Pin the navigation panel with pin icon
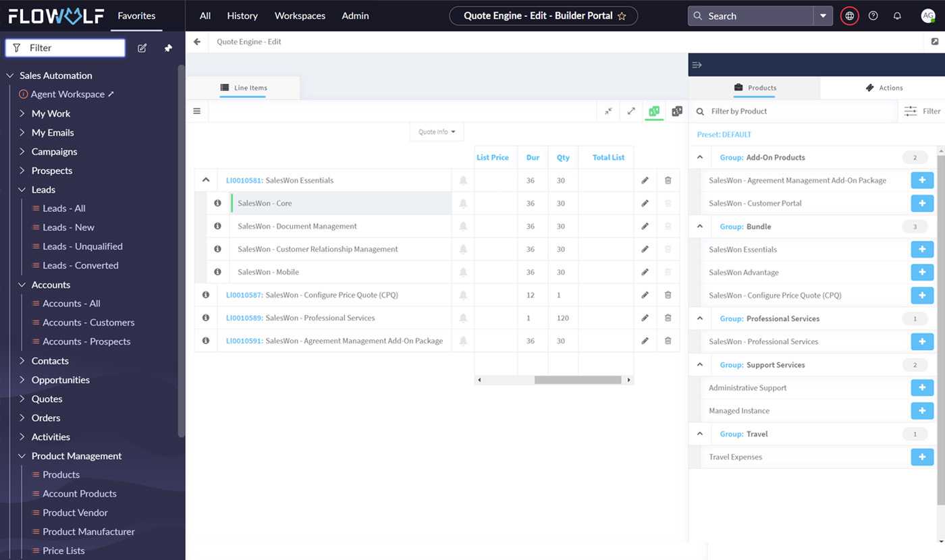This screenshot has height=560, width=945. pyautogui.click(x=168, y=48)
